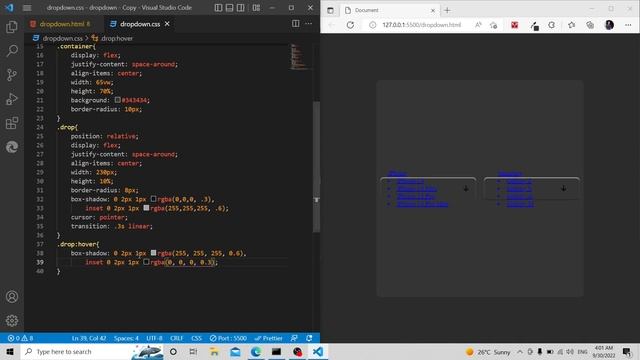Open the Run and Debug view
The width and height of the screenshot is (640, 360).
(x=12, y=99)
